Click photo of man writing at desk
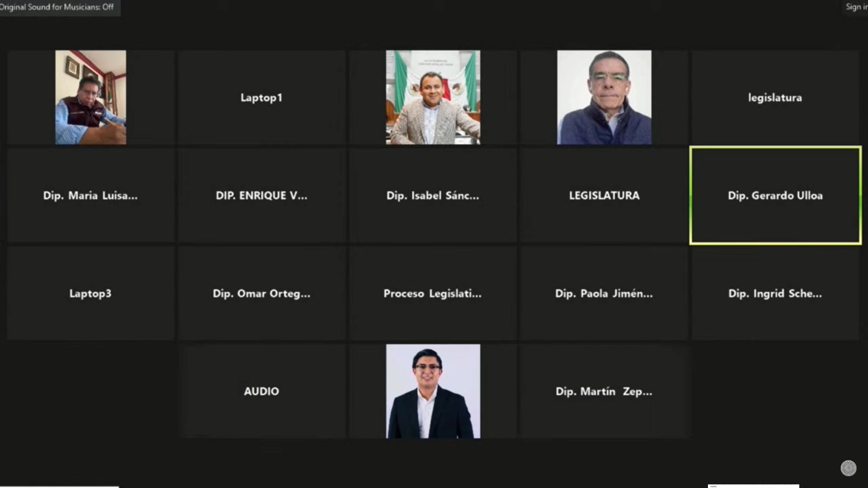This screenshot has height=488, width=868. pos(91,98)
